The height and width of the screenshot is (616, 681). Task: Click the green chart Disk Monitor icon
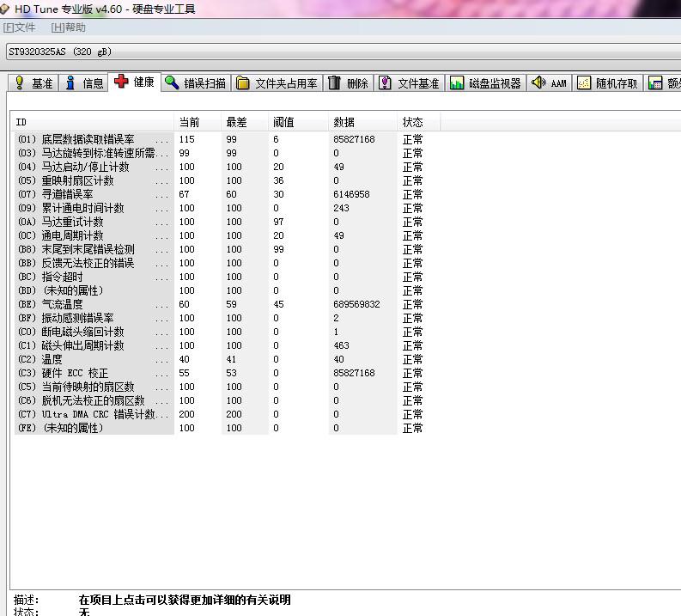457,82
